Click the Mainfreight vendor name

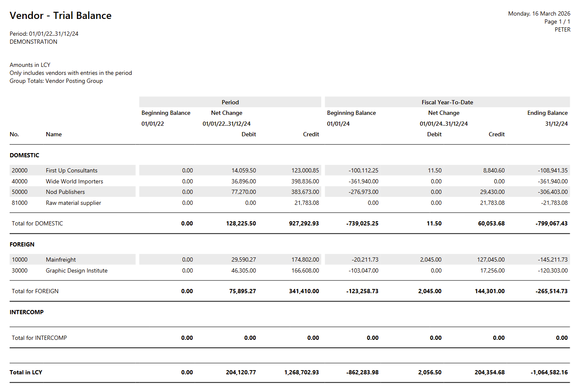point(61,260)
